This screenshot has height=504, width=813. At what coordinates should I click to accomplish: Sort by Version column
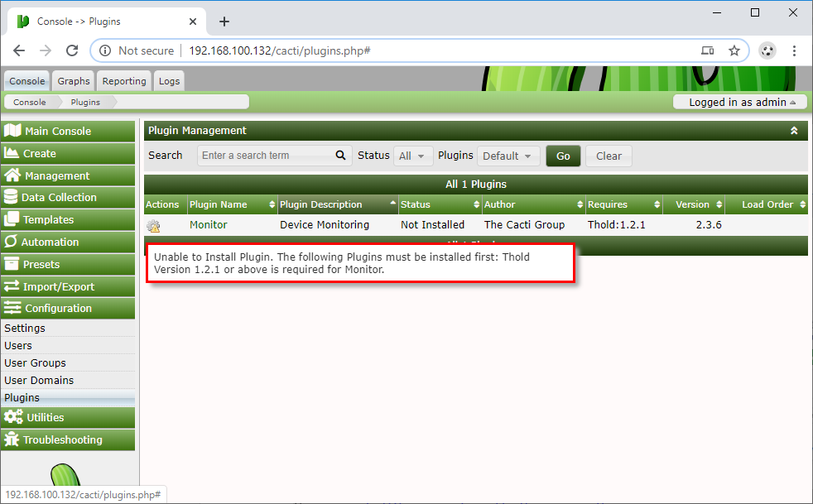(x=694, y=204)
